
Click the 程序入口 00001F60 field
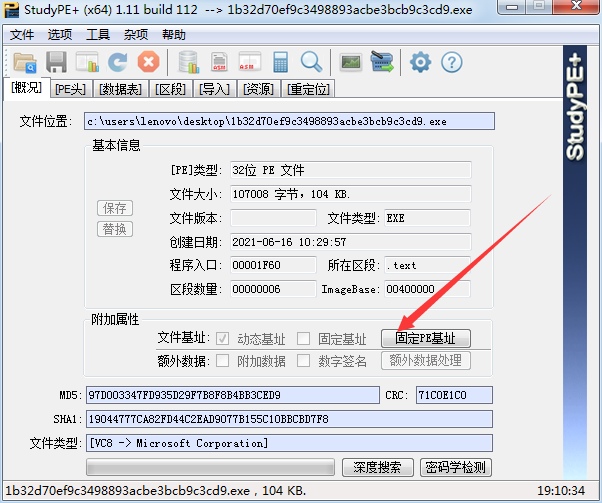tap(273, 265)
